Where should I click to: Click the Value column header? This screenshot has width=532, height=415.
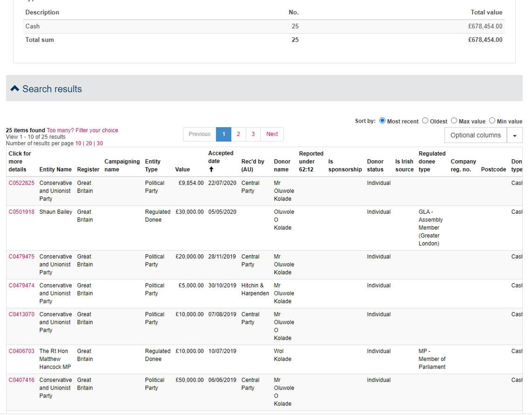(x=182, y=170)
